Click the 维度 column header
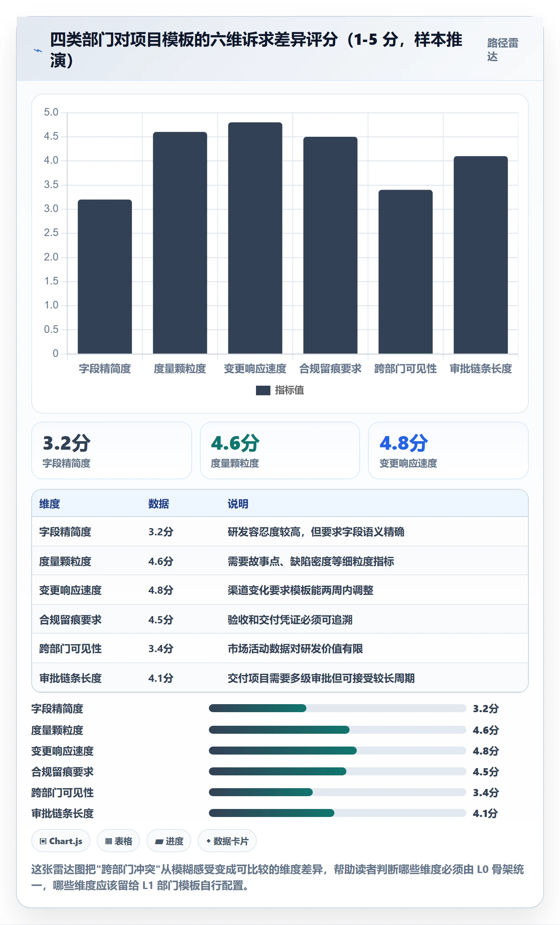This screenshot has height=925, width=560. click(x=50, y=504)
